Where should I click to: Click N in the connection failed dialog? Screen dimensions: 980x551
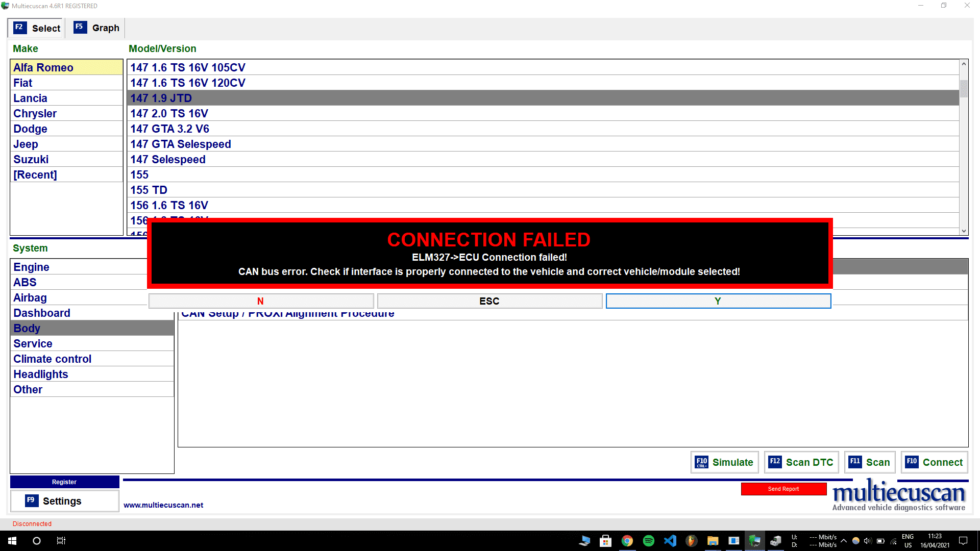[261, 301]
